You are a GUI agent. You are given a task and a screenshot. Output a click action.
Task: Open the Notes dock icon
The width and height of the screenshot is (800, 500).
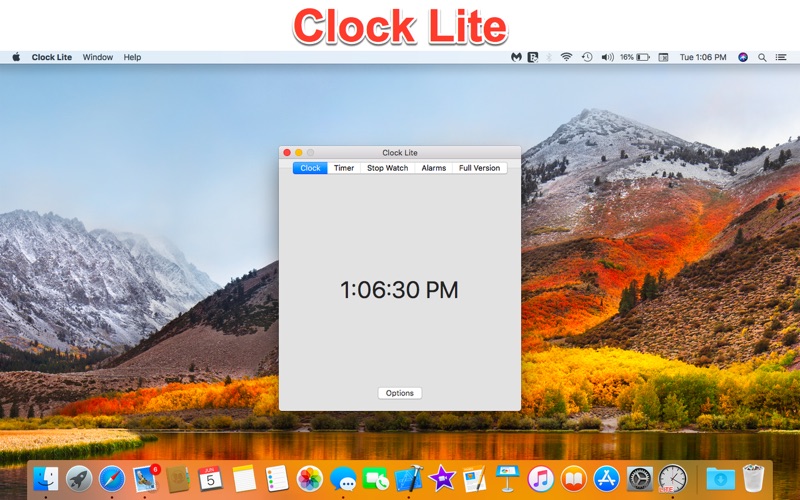coord(244,479)
